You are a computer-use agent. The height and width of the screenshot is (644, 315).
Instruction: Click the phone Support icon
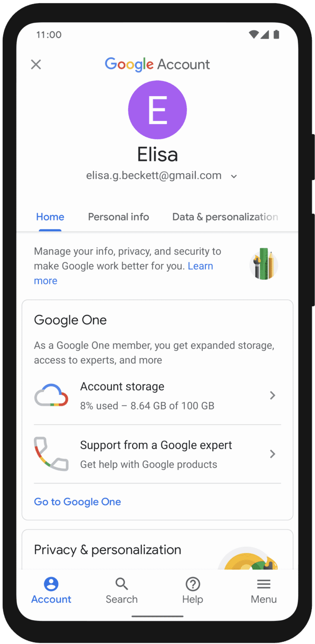(51, 454)
